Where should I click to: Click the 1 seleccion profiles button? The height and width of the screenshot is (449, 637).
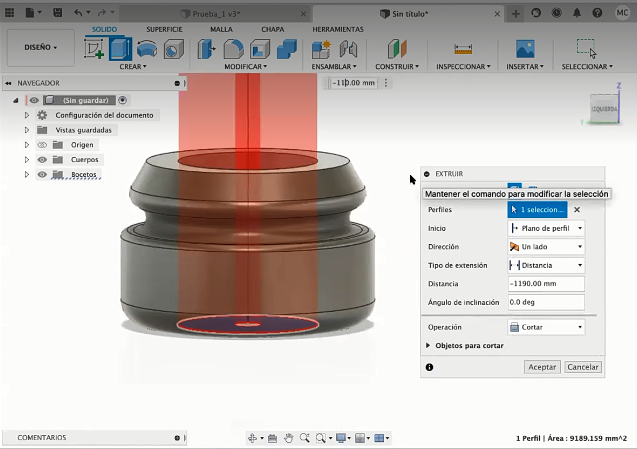pyautogui.click(x=537, y=210)
